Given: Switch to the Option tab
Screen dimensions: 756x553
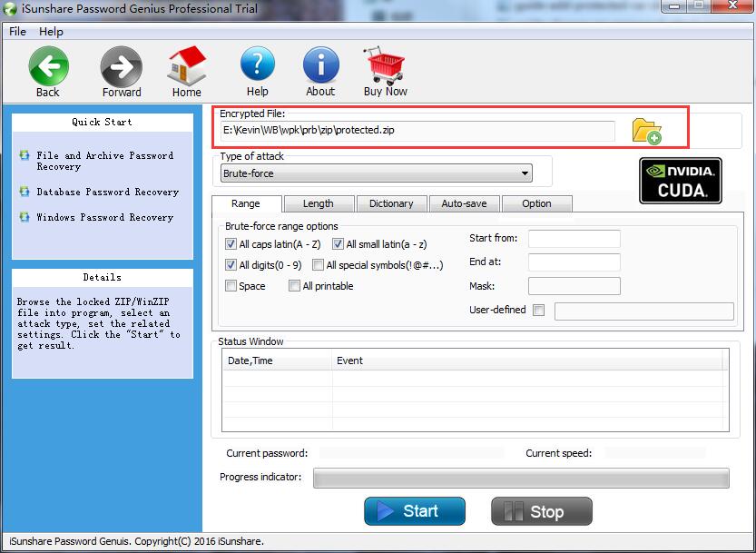Looking at the screenshot, I should [536, 203].
